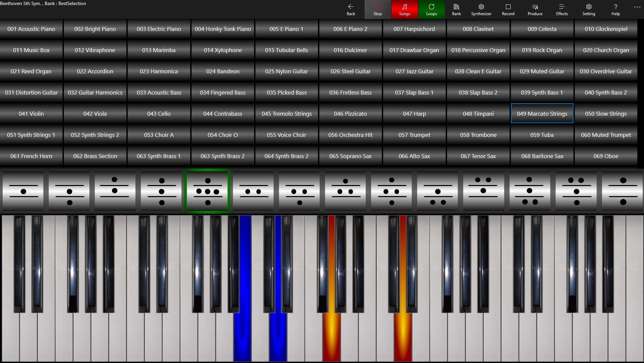The image size is (644, 363).
Task: Choose the 030 Overdrive Guitar sound
Action: pos(606,71)
